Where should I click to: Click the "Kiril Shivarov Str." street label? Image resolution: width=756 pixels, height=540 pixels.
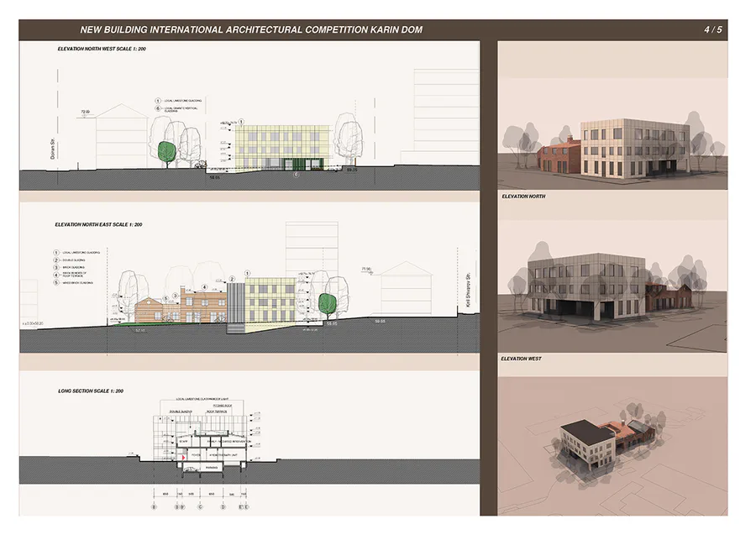point(468,290)
